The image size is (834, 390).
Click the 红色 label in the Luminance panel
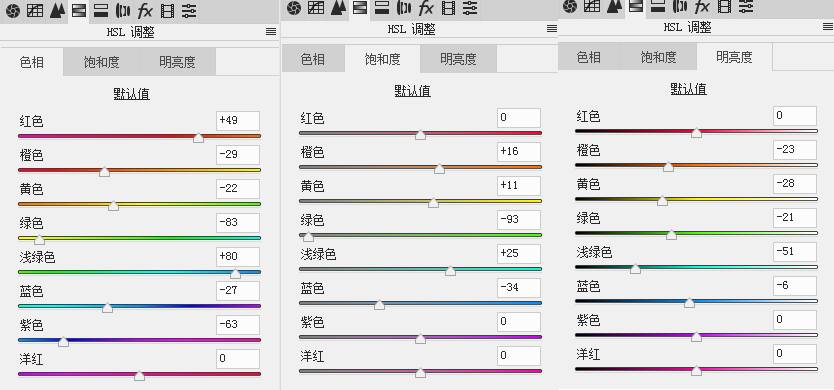click(x=588, y=116)
